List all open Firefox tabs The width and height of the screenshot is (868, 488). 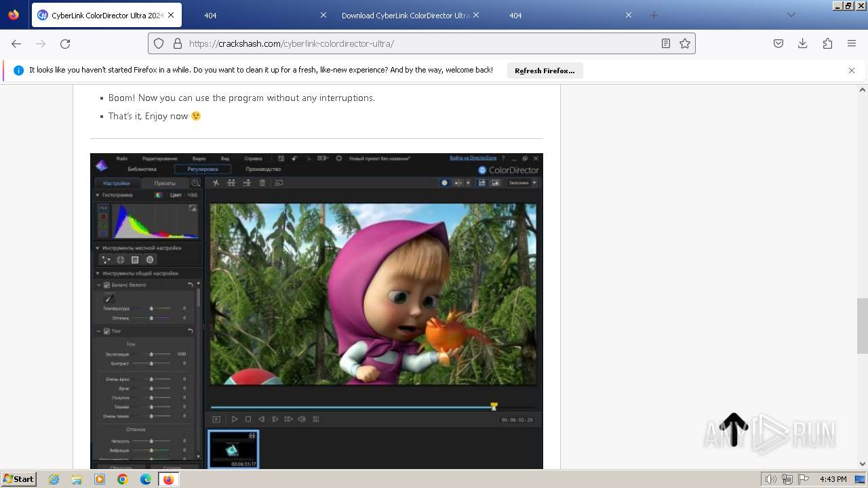click(x=791, y=15)
